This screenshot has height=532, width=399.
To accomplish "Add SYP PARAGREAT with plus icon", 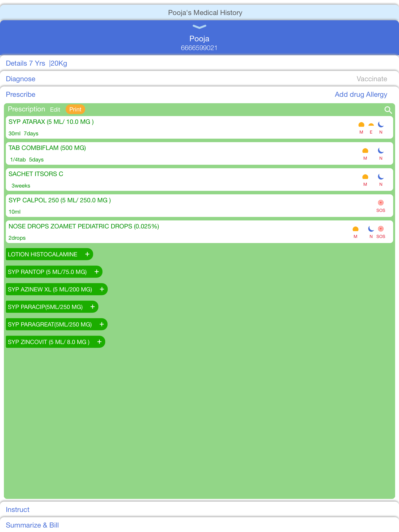I will (102, 324).
